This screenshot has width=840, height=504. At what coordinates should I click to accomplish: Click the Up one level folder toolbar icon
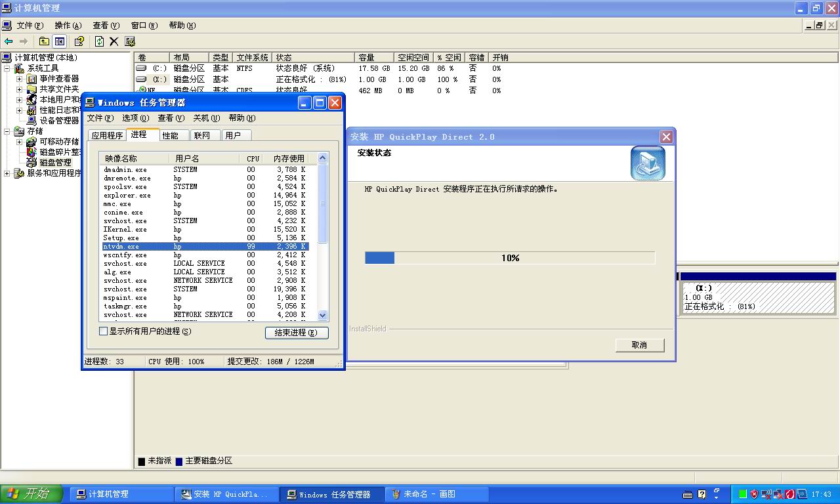pos(44,41)
